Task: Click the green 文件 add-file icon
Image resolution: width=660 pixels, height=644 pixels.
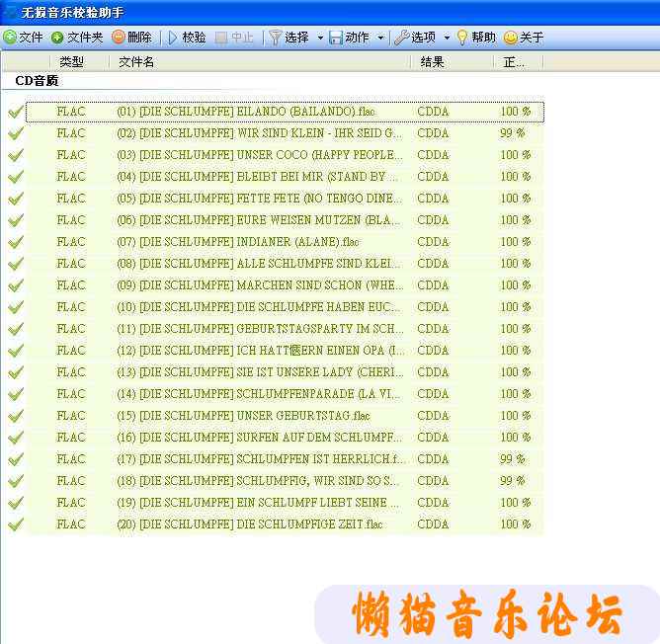Action: pos(9,38)
